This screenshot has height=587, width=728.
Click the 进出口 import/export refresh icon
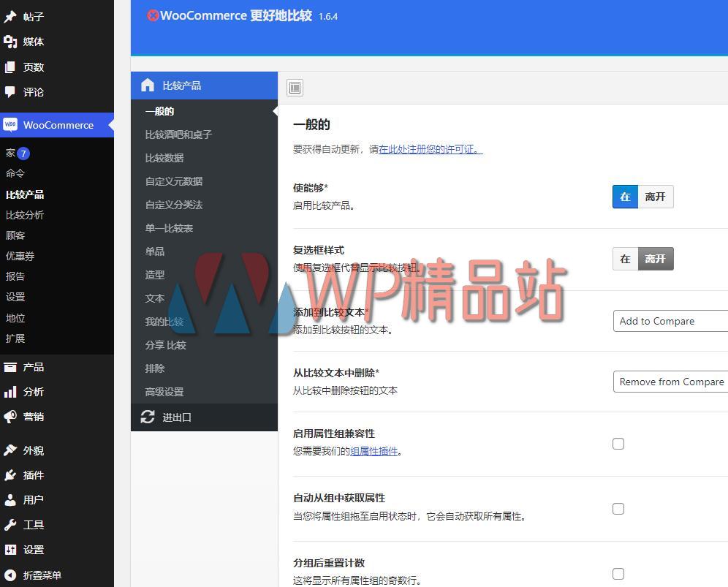click(148, 417)
